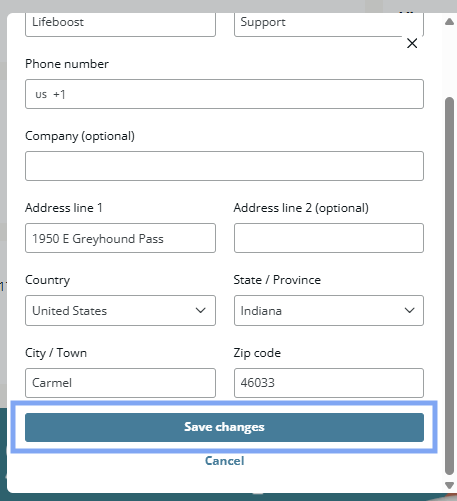Edit the Address line 1 field
Screen dimensions: 457x501
(x=120, y=238)
